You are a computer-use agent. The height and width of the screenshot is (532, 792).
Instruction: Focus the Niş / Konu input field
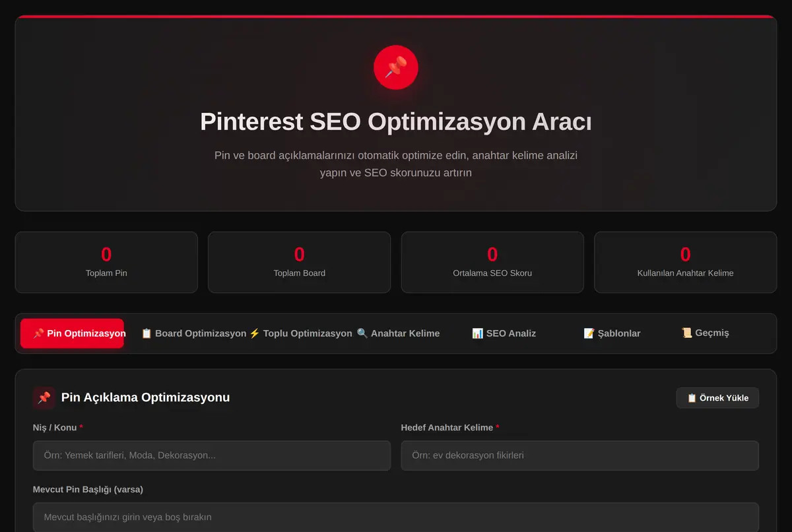[212, 455]
